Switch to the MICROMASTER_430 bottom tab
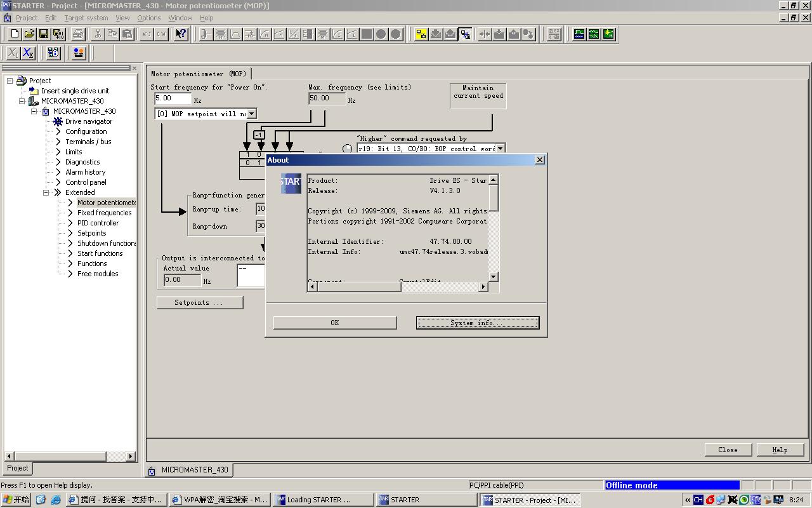The image size is (812, 508). [189, 470]
